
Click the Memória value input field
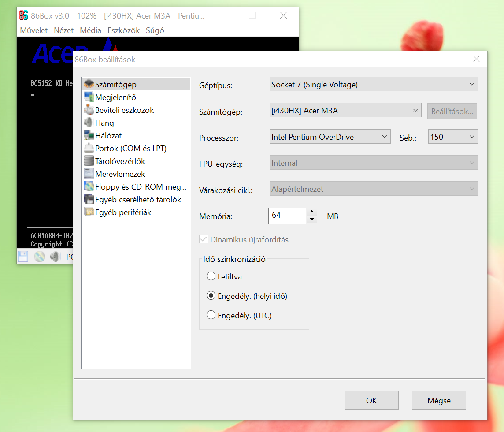pos(287,216)
